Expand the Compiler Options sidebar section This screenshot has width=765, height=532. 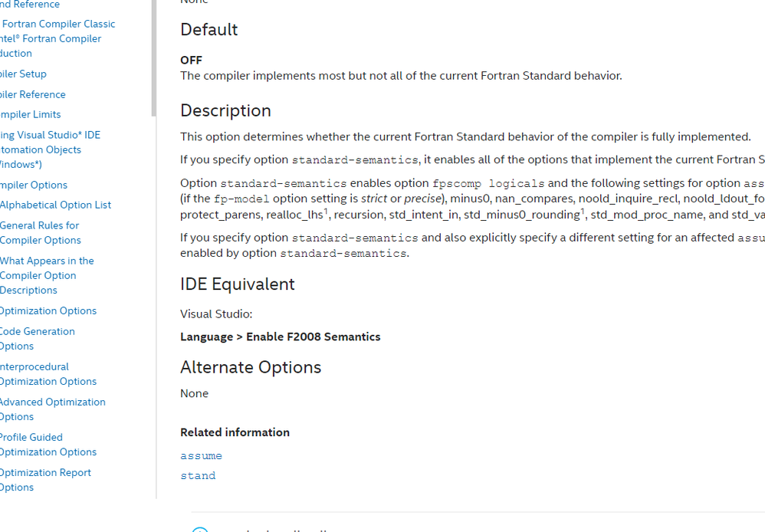pos(33,185)
